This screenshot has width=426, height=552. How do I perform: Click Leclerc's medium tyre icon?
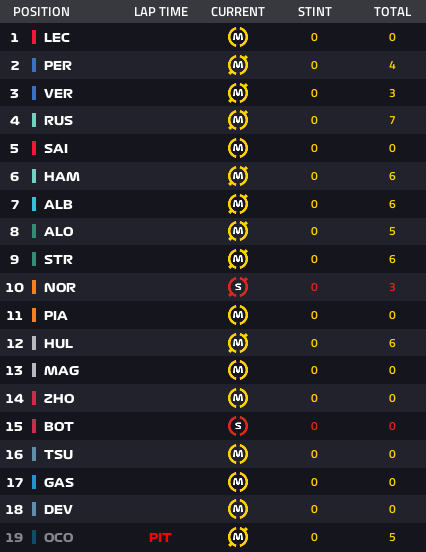(x=238, y=37)
